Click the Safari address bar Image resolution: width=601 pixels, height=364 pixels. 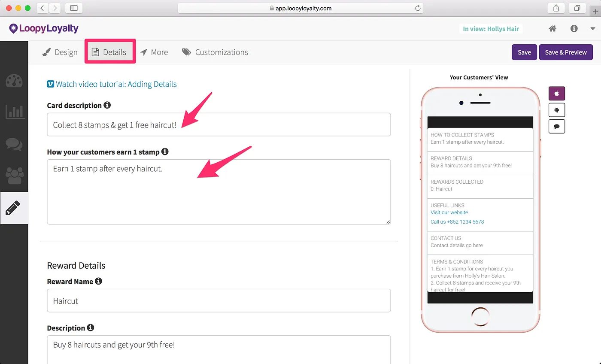point(300,8)
